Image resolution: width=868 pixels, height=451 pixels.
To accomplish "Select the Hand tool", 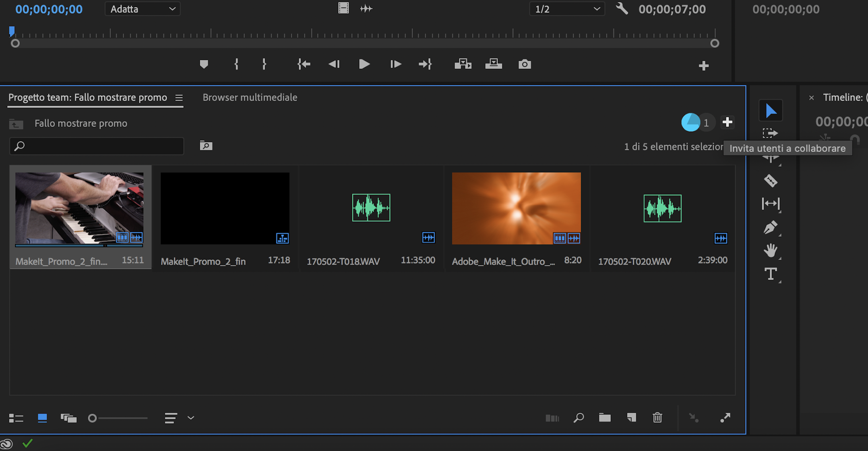I will (x=770, y=251).
